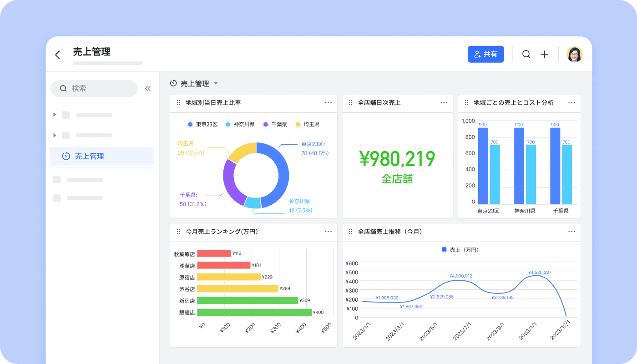Toggle 千葉県 legend in pie chart
Screen dimensions: 637x364
[275, 124]
